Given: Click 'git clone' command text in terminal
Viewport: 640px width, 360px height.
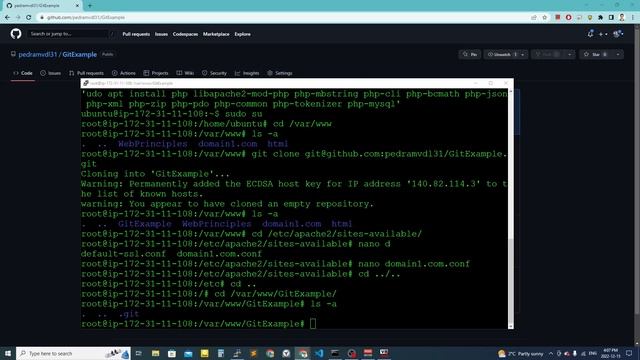Looking at the screenshot, I should [275, 154].
